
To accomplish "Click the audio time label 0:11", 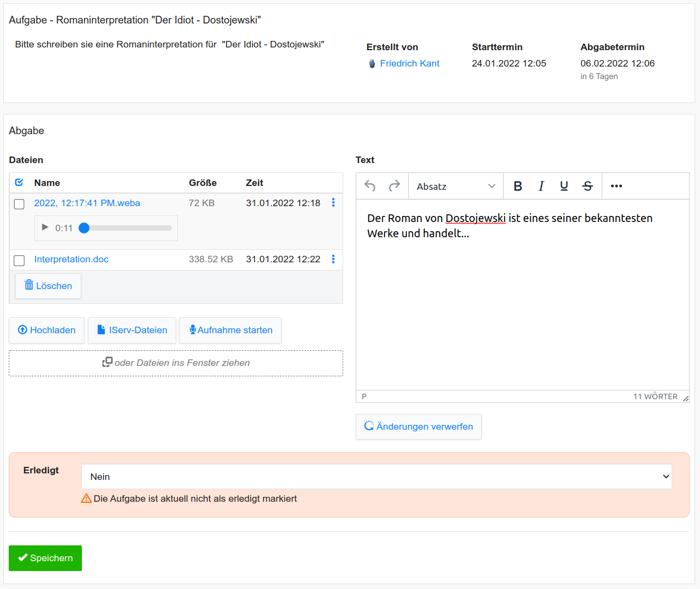I will tap(64, 228).
